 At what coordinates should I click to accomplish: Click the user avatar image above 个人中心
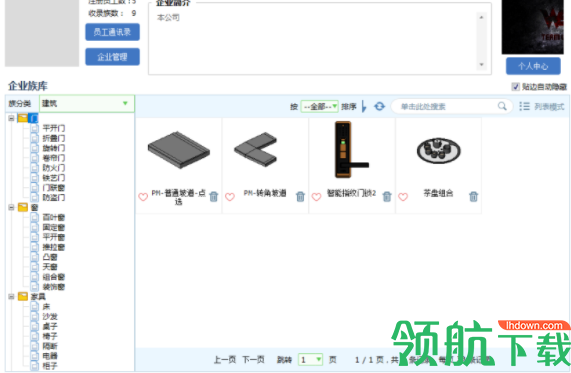click(533, 27)
